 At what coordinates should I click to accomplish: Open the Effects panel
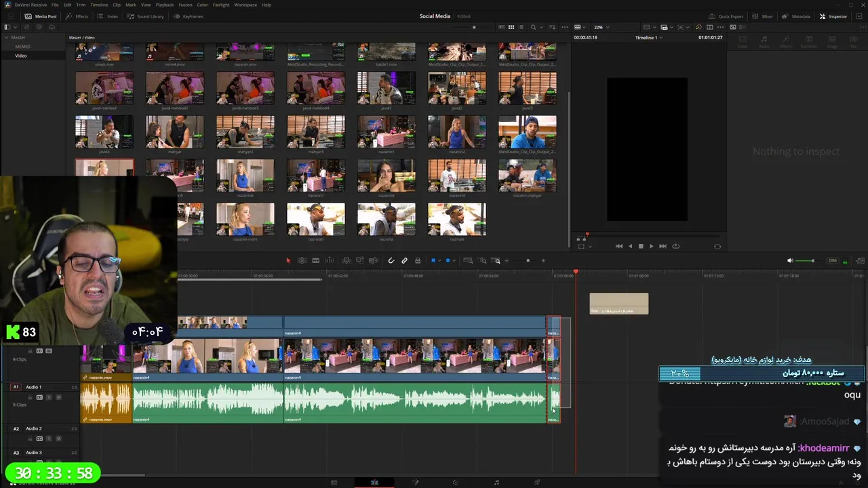point(77,16)
